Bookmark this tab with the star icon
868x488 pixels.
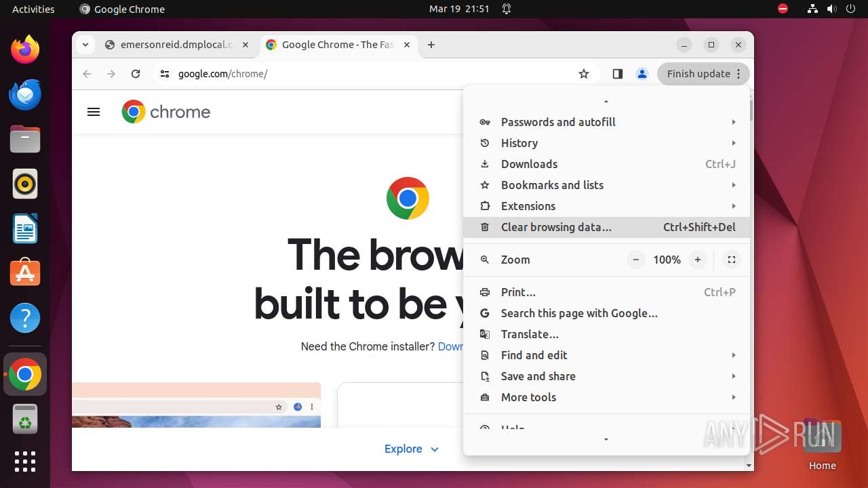[584, 74]
